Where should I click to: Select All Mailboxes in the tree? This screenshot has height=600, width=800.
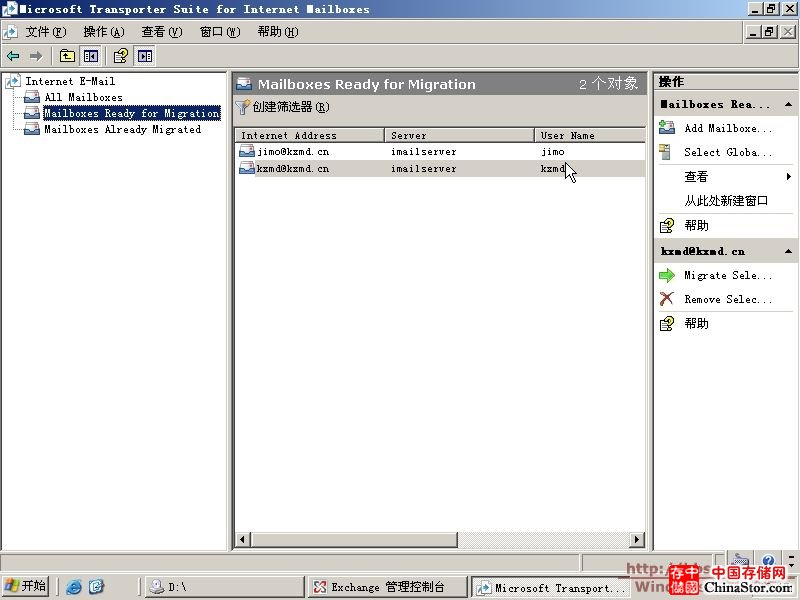coord(83,97)
